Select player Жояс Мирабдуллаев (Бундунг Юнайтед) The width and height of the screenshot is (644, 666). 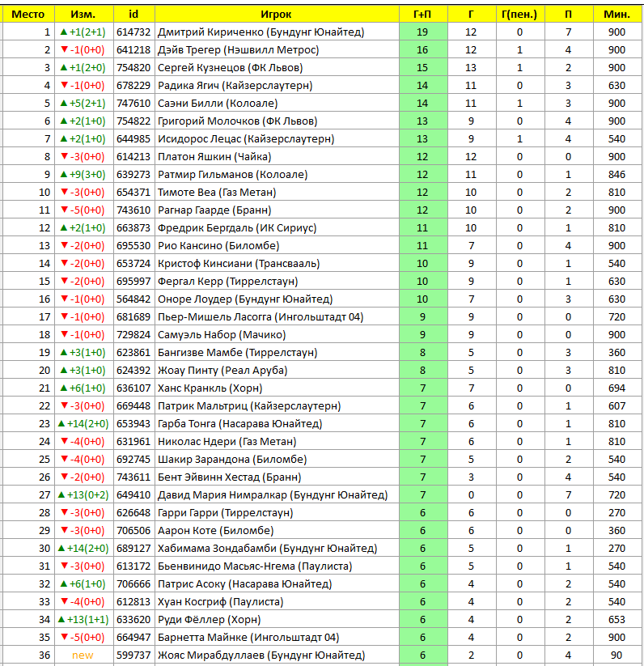(x=261, y=656)
